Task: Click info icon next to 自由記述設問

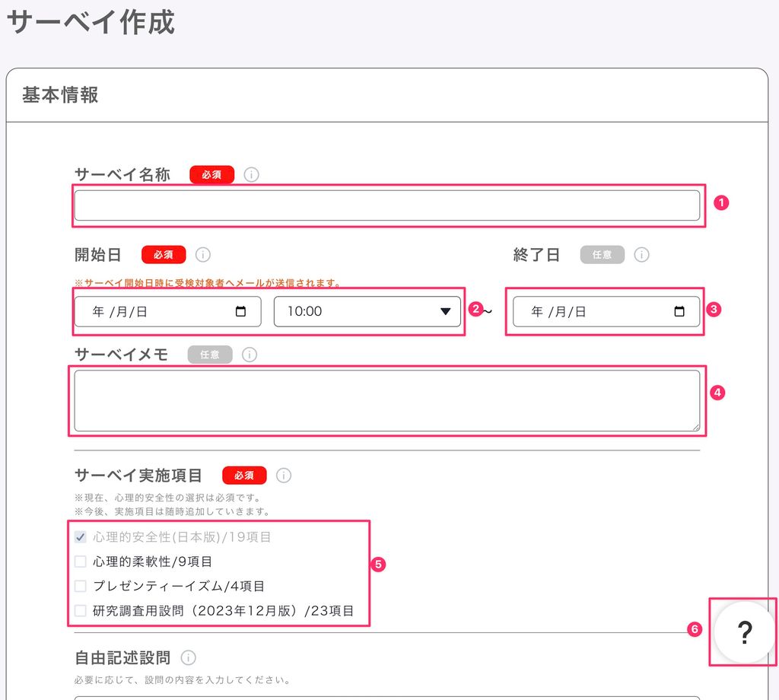Action: (188, 657)
